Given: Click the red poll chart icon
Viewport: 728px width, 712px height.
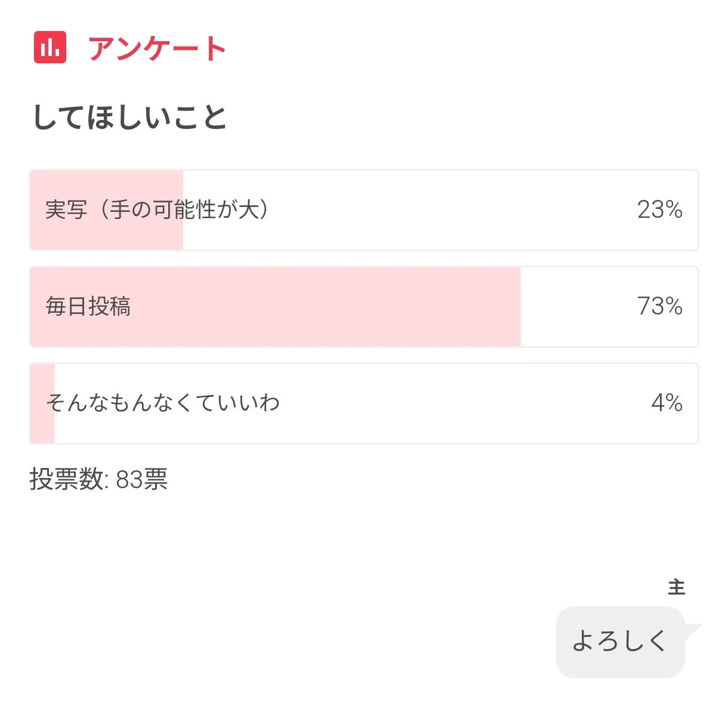Looking at the screenshot, I should click(x=50, y=48).
